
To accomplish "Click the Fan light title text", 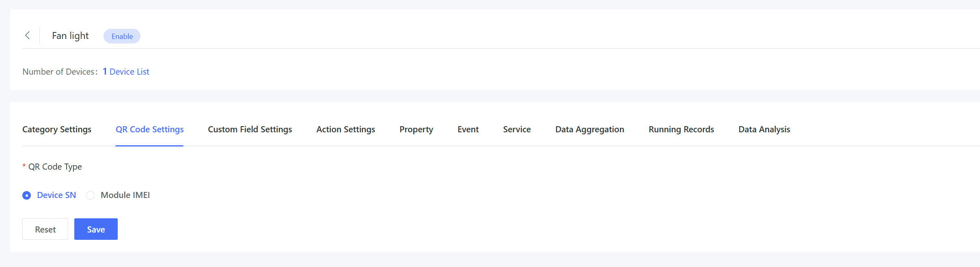I will pyautogui.click(x=70, y=36).
